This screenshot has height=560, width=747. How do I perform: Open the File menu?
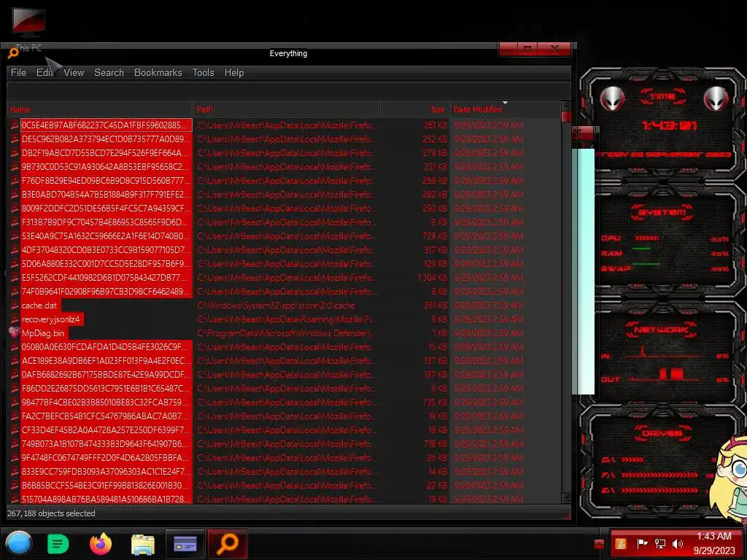coord(18,72)
